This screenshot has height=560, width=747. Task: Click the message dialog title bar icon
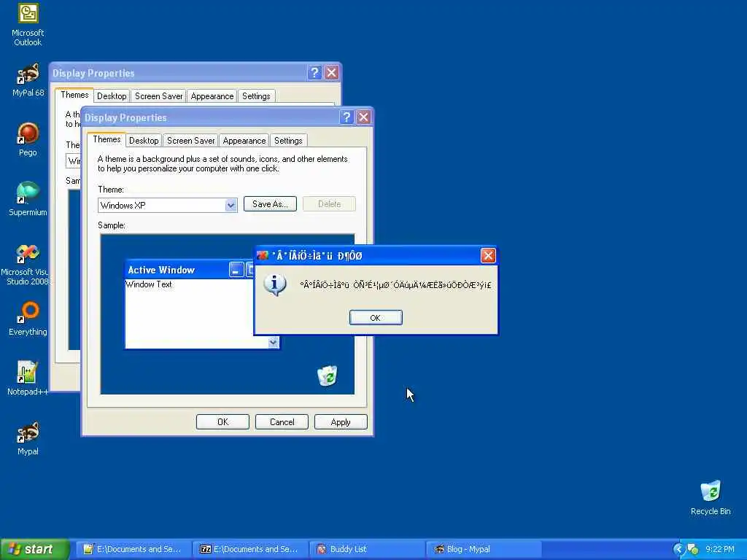(263, 256)
